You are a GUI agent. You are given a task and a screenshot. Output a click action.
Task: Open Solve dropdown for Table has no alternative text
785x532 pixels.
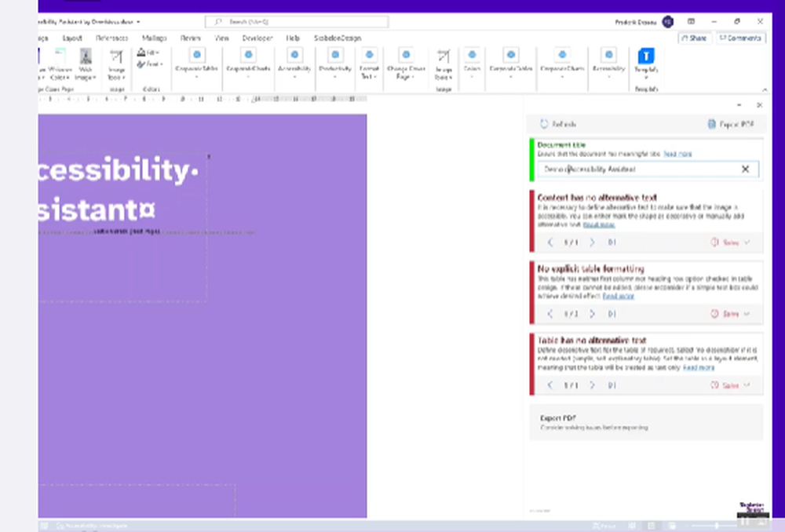coord(730,385)
